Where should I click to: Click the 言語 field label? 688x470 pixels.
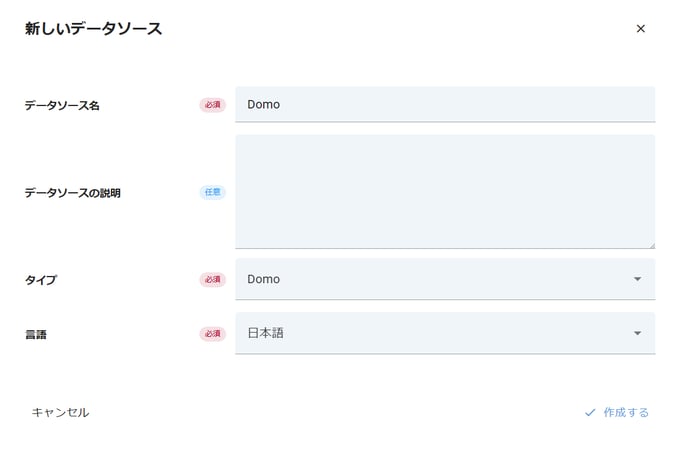36,334
